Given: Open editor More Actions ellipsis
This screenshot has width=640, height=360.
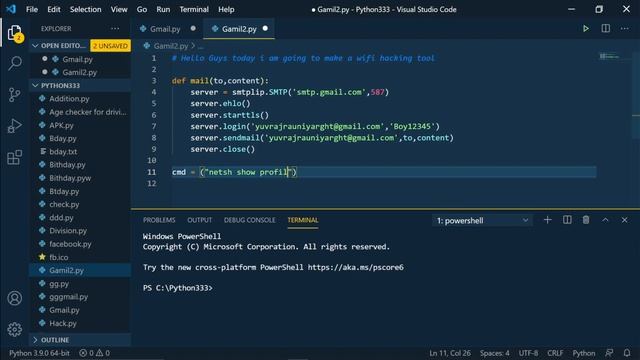Looking at the screenshot, I should [624, 29].
